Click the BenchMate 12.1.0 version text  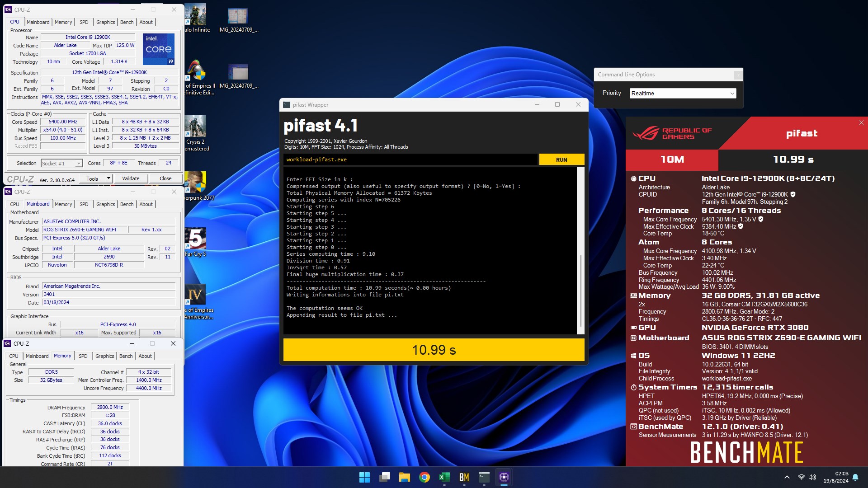(x=742, y=427)
